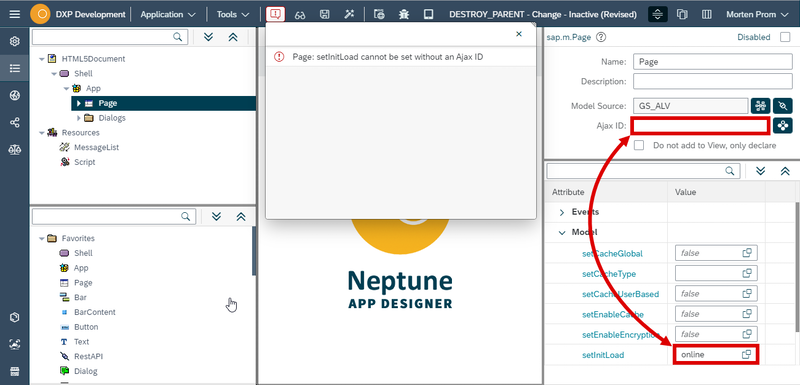800x385 pixels.
Task: Expand all attributes in properties panel
Action: click(761, 170)
